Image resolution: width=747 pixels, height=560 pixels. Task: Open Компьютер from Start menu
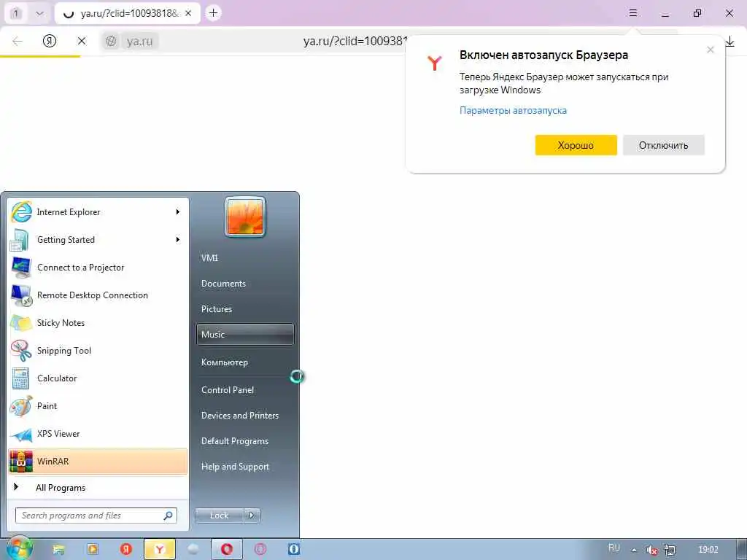click(x=245, y=362)
